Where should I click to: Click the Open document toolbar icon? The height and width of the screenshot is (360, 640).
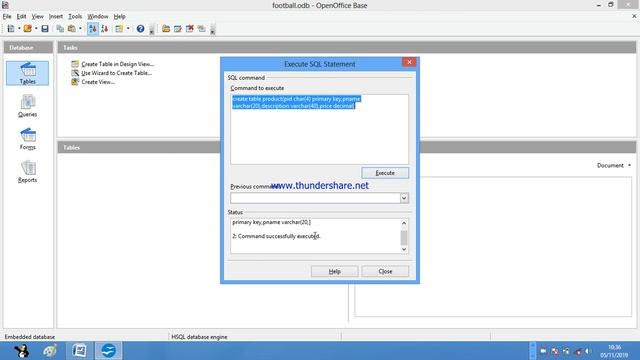28,29
